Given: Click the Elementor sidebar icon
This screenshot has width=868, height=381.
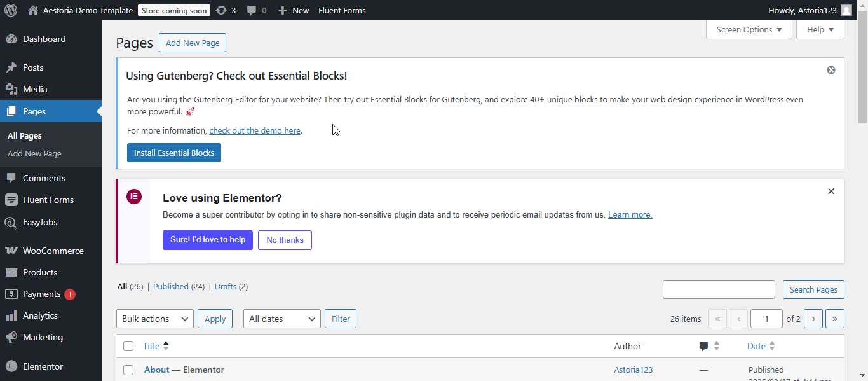Looking at the screenshot, I should click(x=11, y=366).
